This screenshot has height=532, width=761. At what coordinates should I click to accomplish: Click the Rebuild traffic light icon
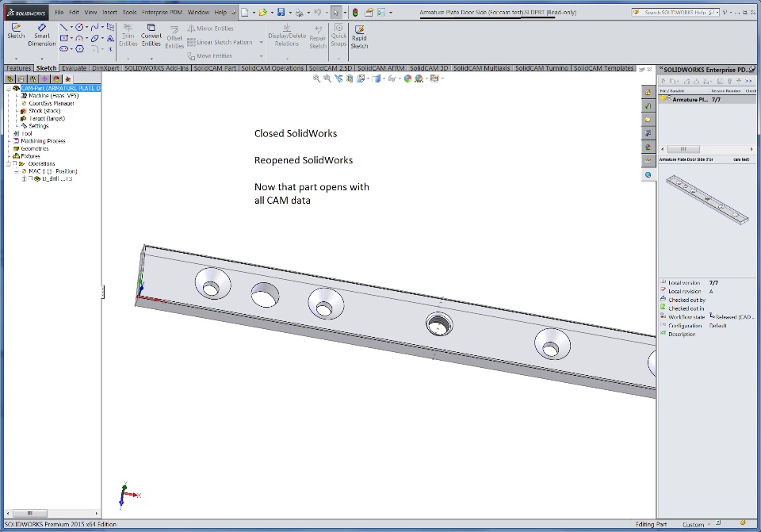point(355,12)
